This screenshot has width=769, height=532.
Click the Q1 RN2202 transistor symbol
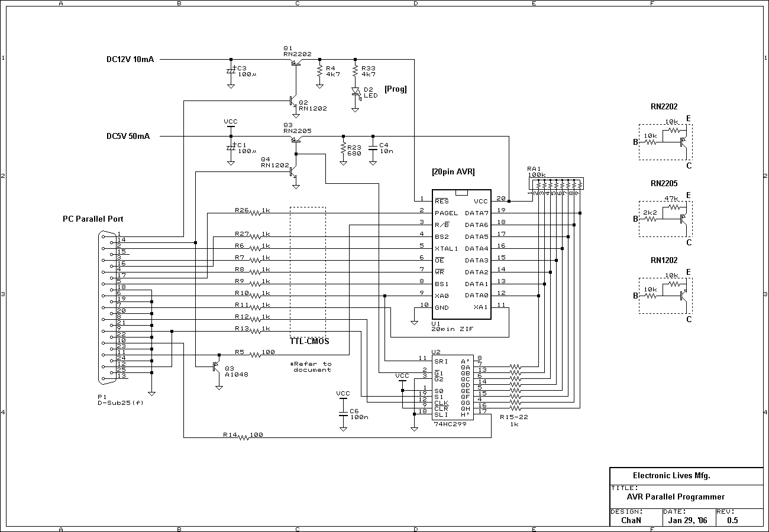295,62
